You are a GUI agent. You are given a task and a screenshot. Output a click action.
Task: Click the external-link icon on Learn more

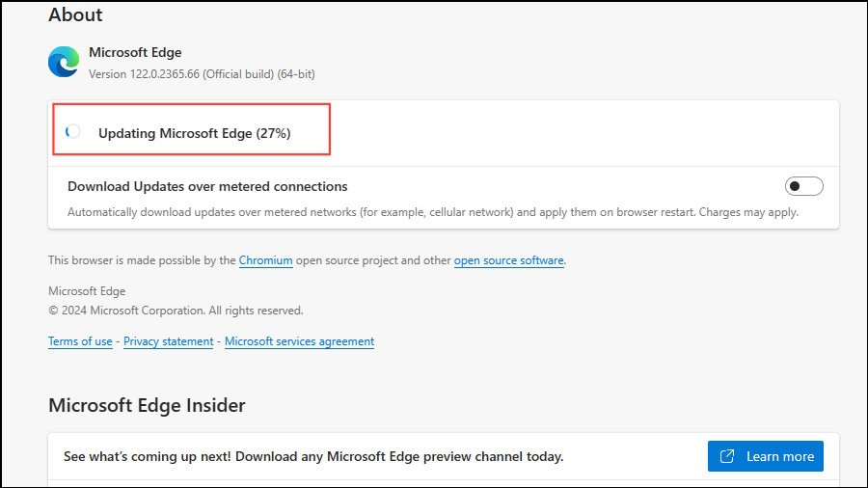728,456
